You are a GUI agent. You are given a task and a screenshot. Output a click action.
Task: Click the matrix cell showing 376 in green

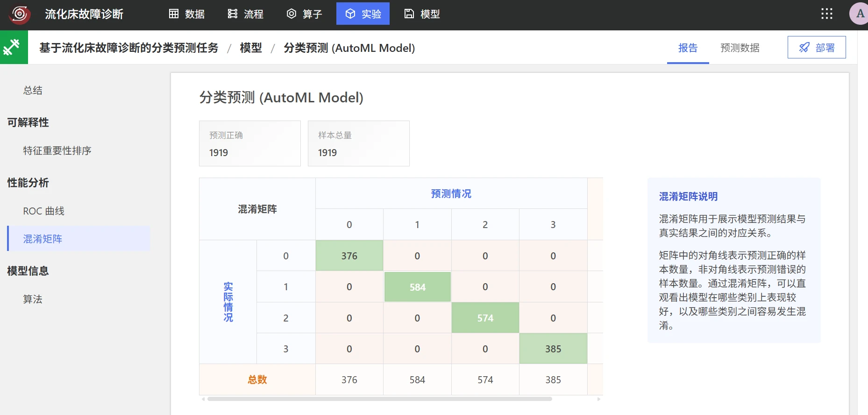tap(349, 256)
